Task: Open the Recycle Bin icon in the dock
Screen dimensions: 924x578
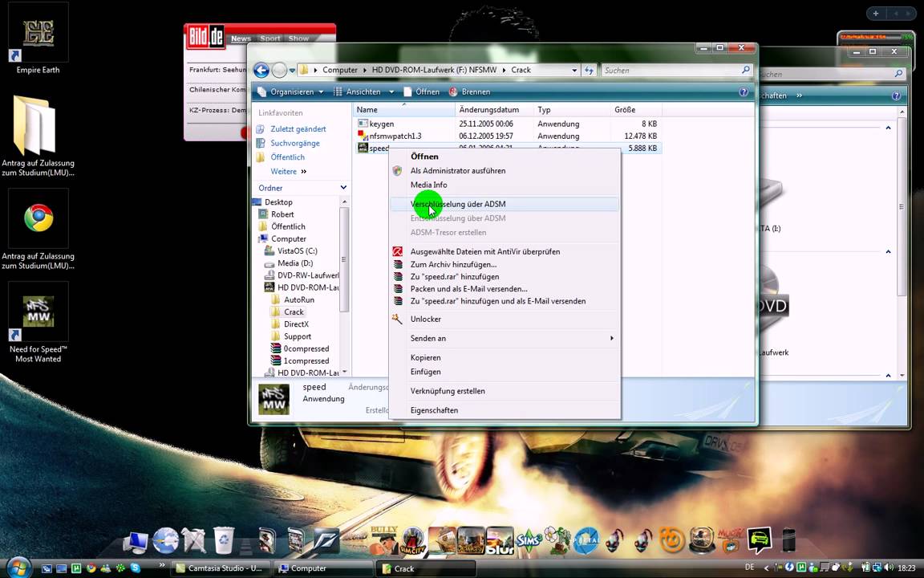Action: [224, 539]
